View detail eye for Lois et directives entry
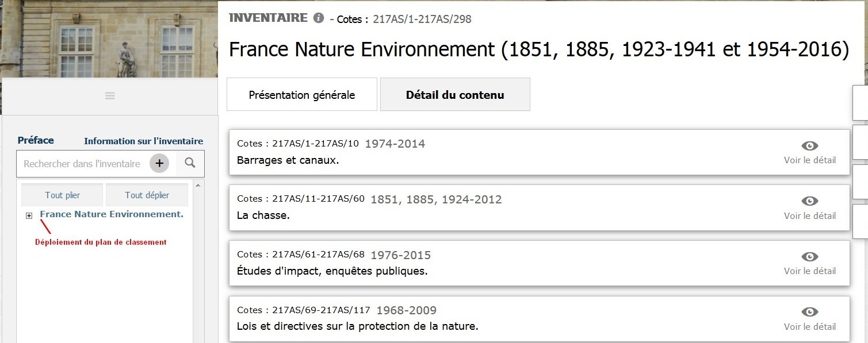Screen dimensions: 868x343 click(809, 312)
